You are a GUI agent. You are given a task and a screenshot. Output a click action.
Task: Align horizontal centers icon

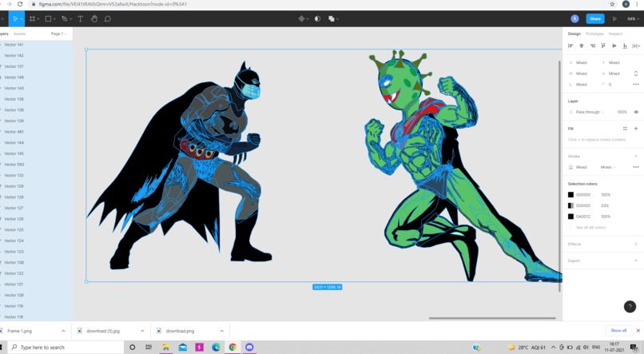(x=581, y=46)
